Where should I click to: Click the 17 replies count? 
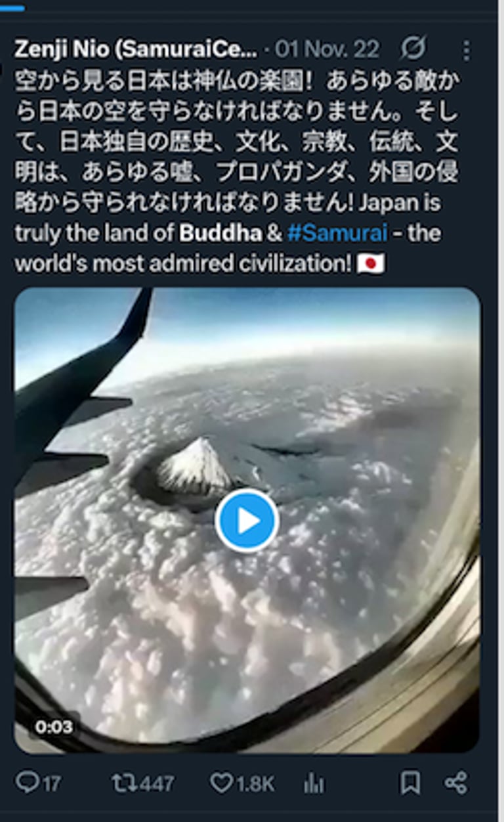click(x=51, y=783)
